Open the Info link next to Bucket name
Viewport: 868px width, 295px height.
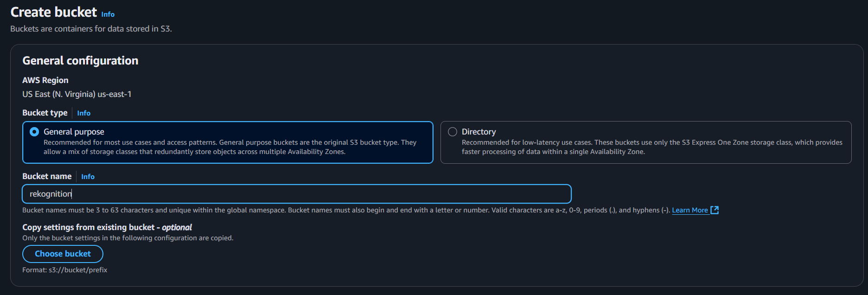click(x=88, y=177)
